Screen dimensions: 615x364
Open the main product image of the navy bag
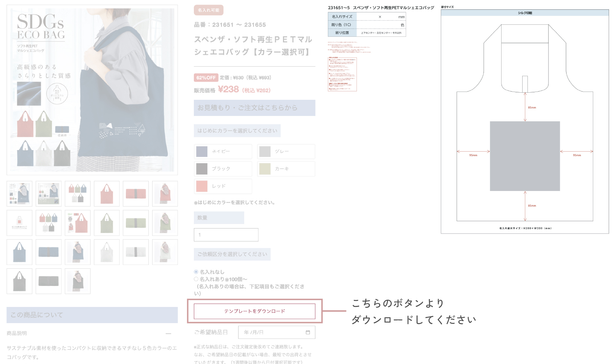click(x=91, y=88)
